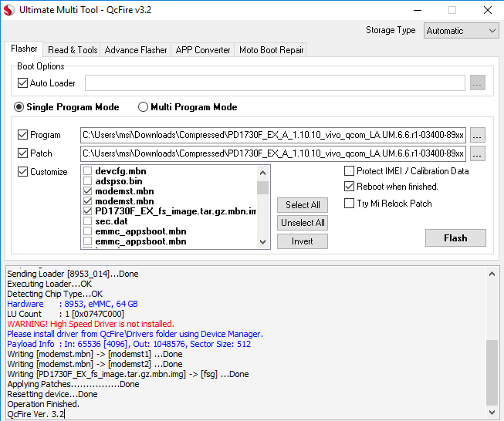
Task: Click log scroll down arrow
Action: [x=492, y=413]
